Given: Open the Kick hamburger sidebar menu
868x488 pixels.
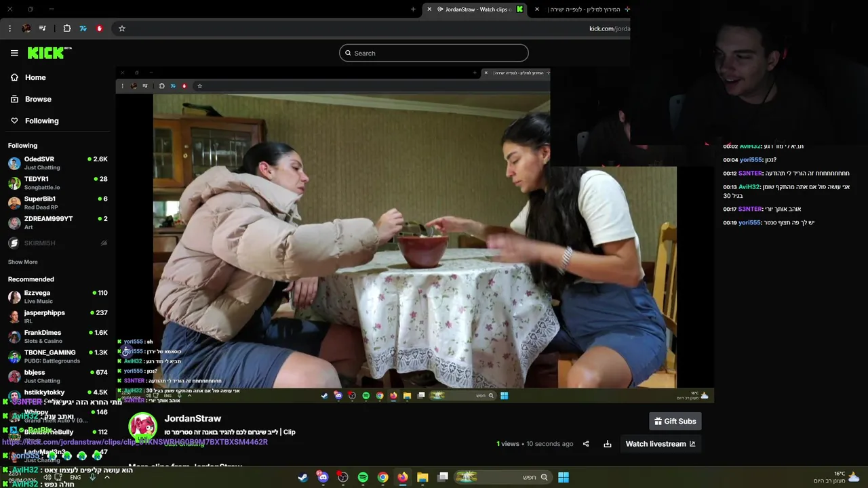Looking at the screenshot, I should (14, 53).
